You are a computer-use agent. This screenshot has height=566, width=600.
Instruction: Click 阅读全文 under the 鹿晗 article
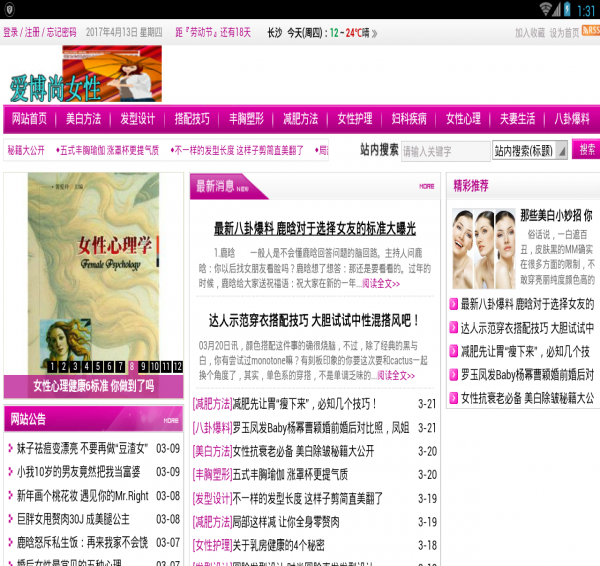pos(381,284)
